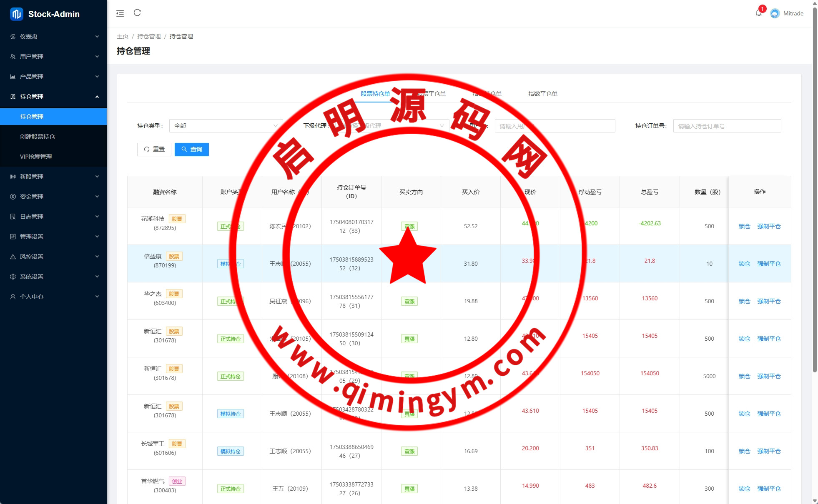This screenshot has height=504, width=818.
Task: Click the 资金管理 coin icon in sidebar
Action: point(13,197)
